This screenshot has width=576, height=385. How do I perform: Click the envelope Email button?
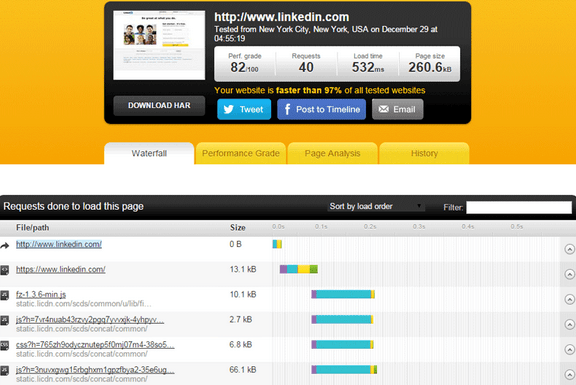pyautogui.click(x=397, y=109)
